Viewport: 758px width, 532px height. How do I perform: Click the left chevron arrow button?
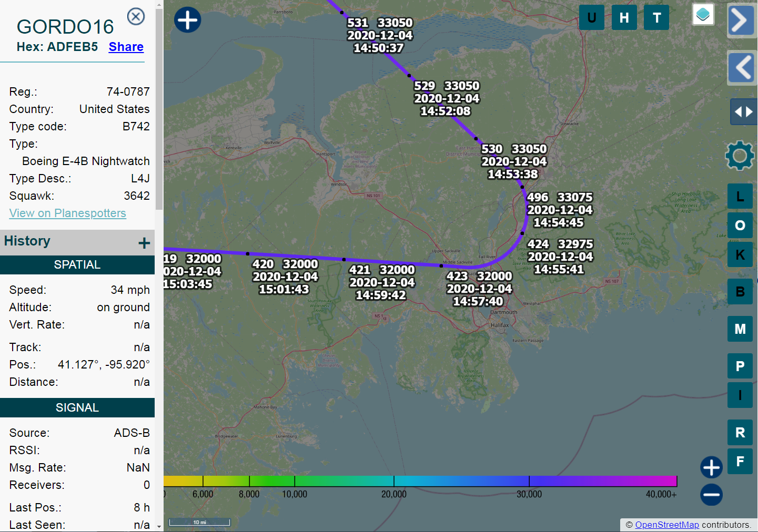click(x=742, y=67)
